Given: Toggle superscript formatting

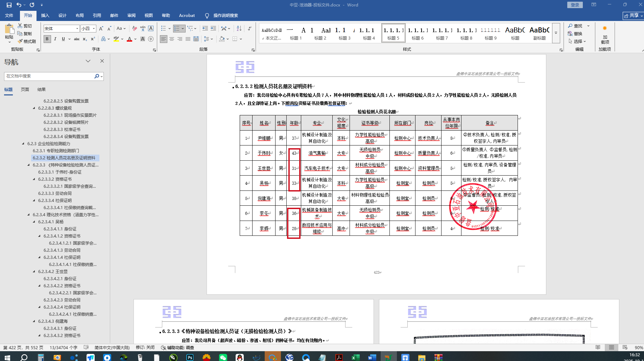Looking at the screenshot, I should [x=93, y=39].
